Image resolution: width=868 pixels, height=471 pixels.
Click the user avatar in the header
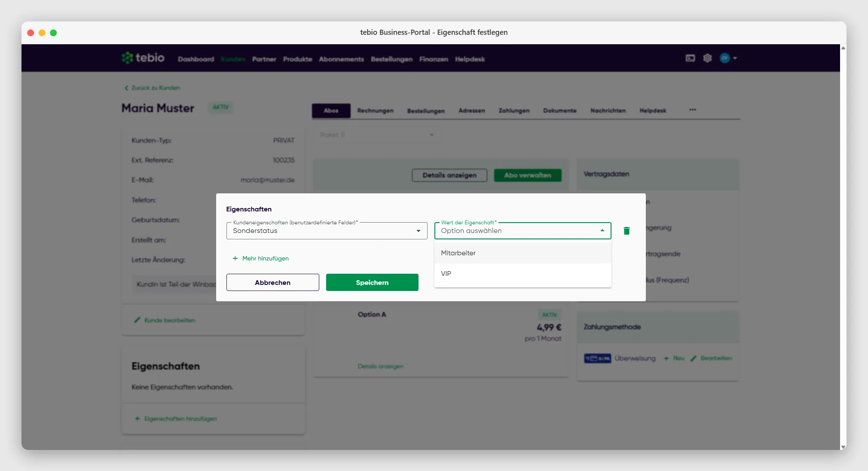click(x=725, y=58)
